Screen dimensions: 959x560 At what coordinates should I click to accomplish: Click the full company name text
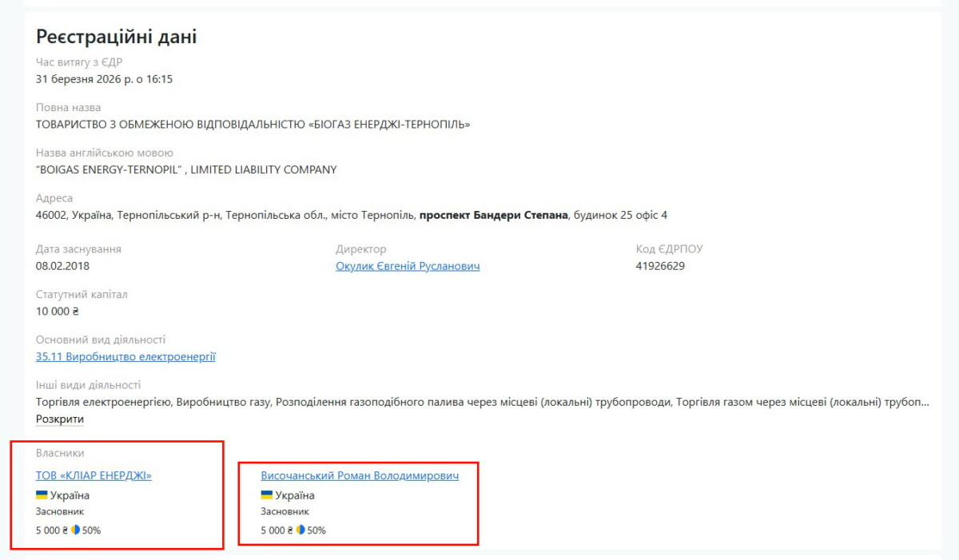(x=253, y=125)
